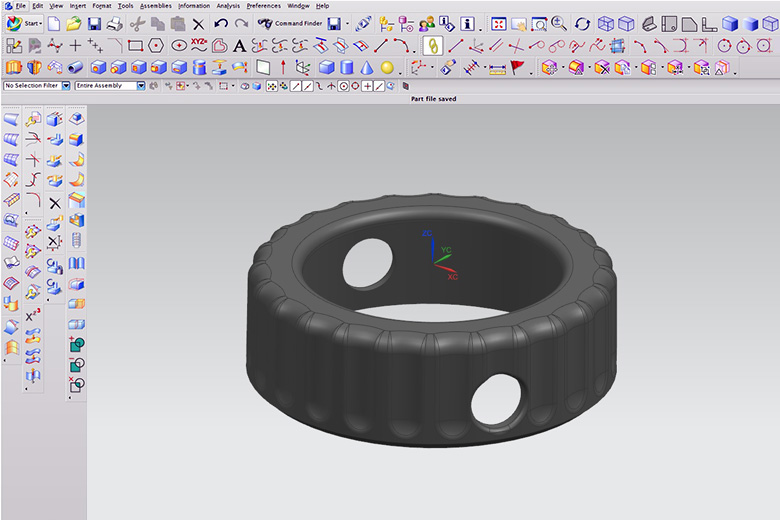Click the Rotate view icon
Screen dimensions: 780x520
pyautogui.click(x=582, y=23)
